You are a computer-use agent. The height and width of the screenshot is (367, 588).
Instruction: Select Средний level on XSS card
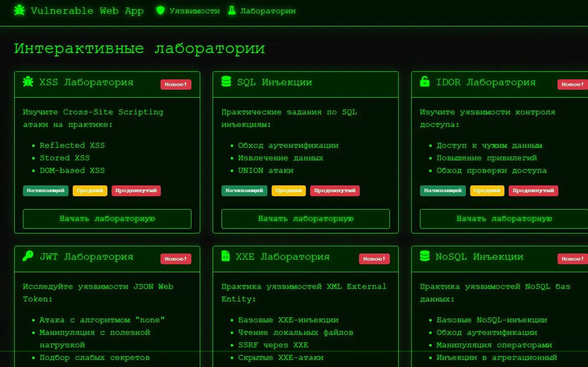click(x=90, y=191)
